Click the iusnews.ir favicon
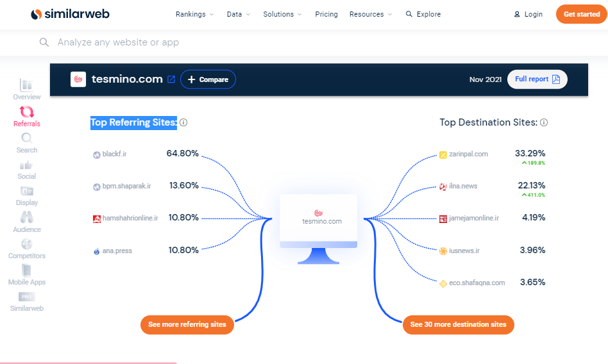608x364 pixels. (443, 251)
